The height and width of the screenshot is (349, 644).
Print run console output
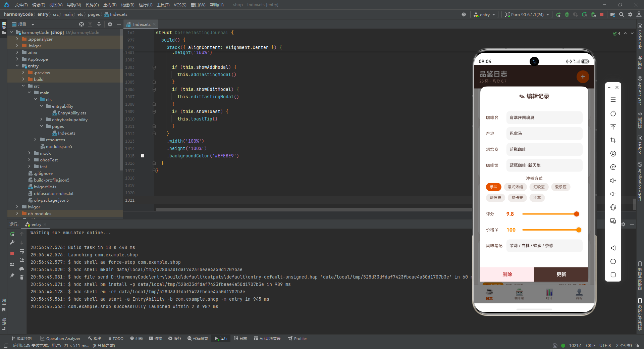tap(22, 269)
